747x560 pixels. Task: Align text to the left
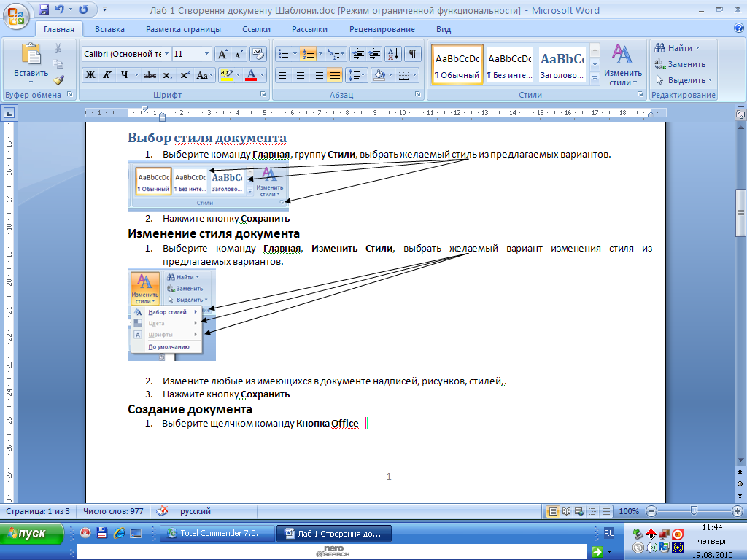click(284, 75)
